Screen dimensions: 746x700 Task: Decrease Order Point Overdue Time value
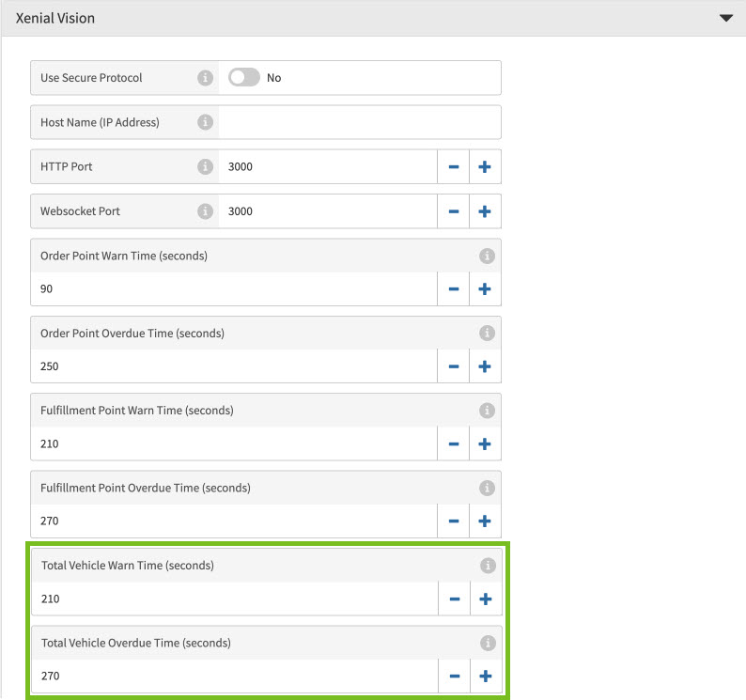point(453,366)
